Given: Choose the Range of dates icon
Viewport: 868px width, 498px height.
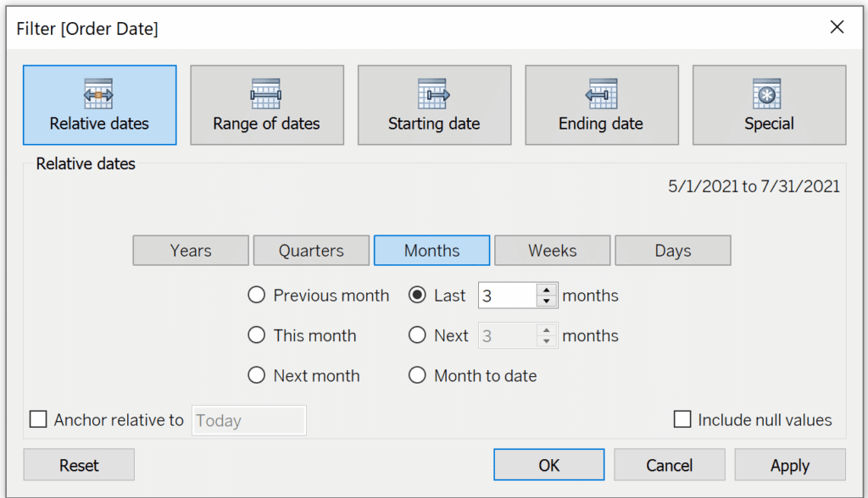Looking at the screenshot, I should pos(265,94).
